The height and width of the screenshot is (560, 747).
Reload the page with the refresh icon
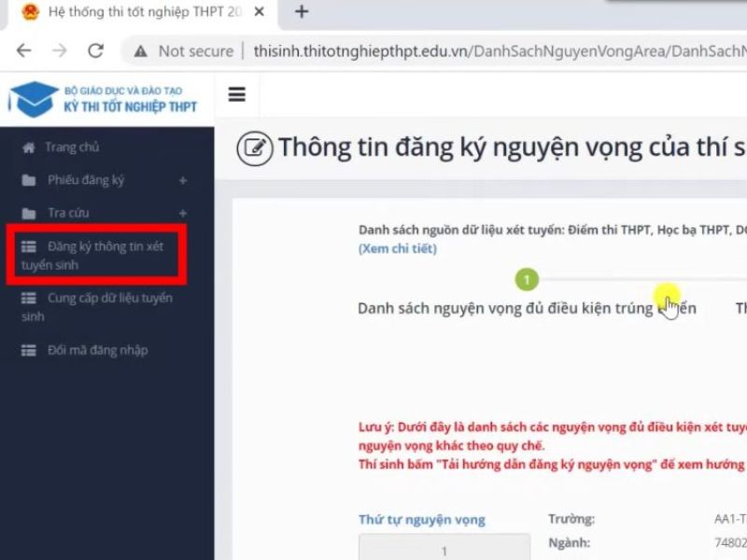coord(96,50)
